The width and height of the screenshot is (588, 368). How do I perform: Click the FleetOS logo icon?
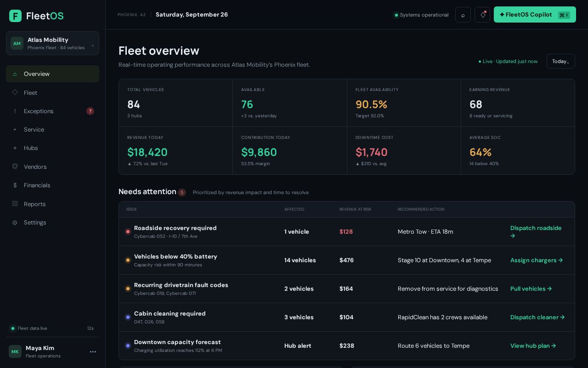click(x=15, y=16)
